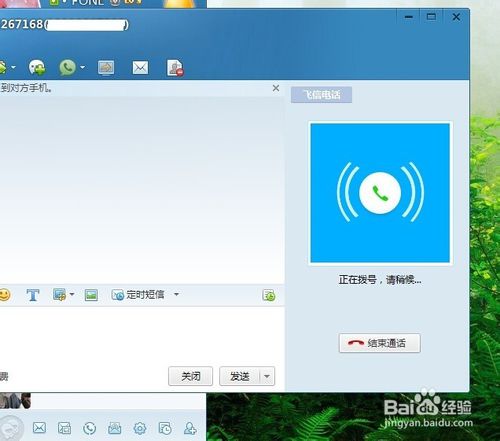The width and height of the screenshot is (500, 441).
Task: Minimize the chat window
Action: tap(409, 17)
